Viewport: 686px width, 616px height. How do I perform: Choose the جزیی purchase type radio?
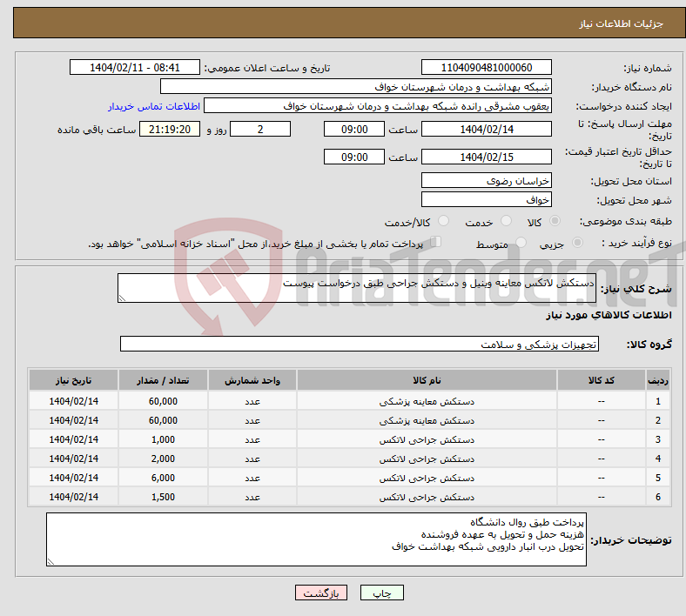[x=577, y=242]
